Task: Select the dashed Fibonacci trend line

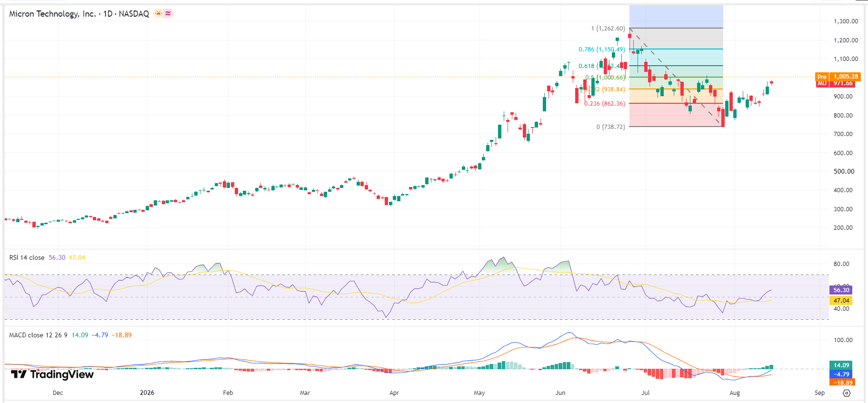Action: [676, 78]
